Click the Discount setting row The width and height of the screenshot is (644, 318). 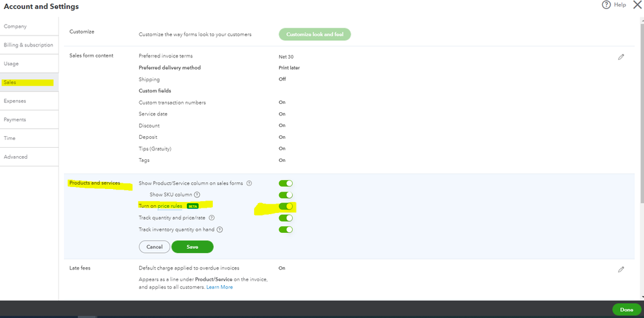click(212, 125)
